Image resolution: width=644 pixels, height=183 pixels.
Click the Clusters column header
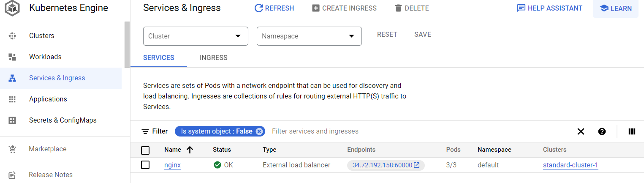click(x=554, y=150)
